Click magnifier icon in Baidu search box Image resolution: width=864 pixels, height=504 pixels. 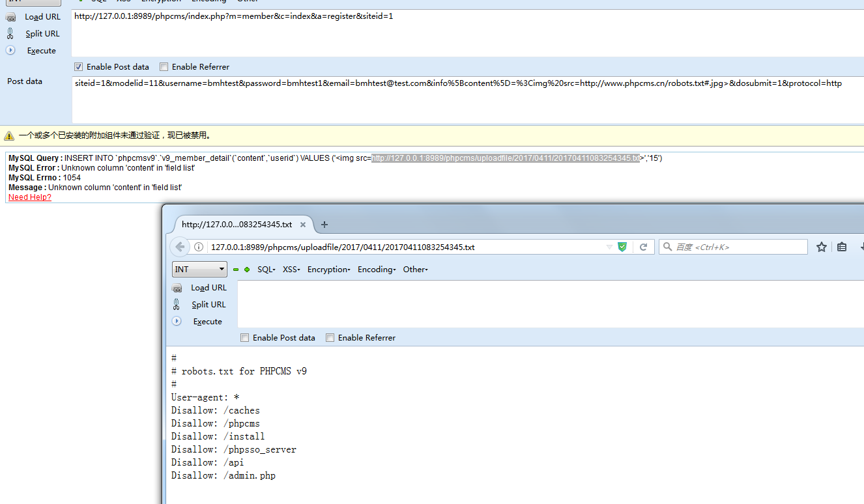pyautogui.click(x=668, y=247)
